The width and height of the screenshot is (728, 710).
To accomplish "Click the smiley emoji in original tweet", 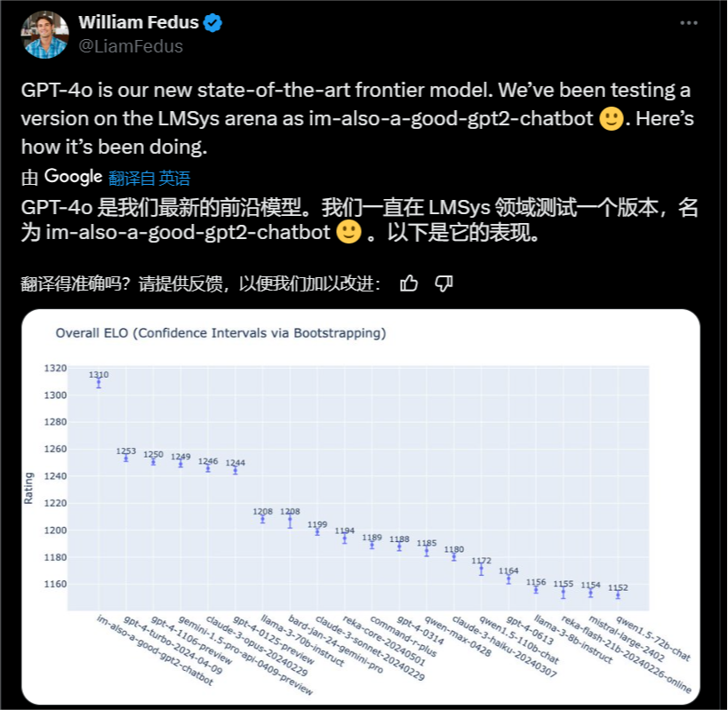I will pyautogui.click(x=611, y=118).
